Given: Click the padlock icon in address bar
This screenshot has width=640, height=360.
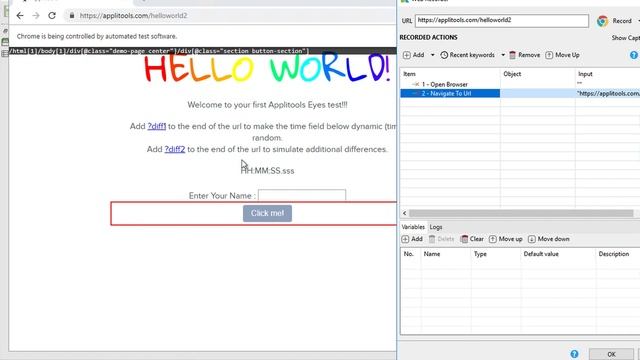Looking at the screenshot, I should (x=72, y=16).
